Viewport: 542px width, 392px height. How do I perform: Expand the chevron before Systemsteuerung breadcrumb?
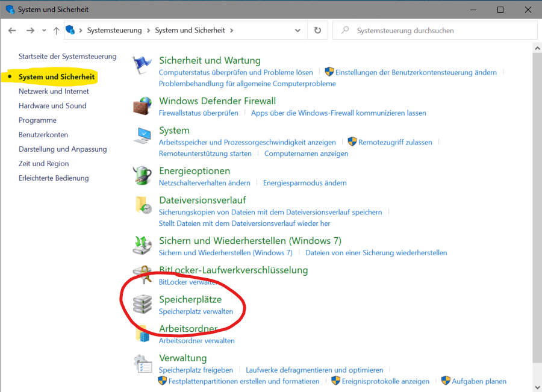tap(81, 31)
